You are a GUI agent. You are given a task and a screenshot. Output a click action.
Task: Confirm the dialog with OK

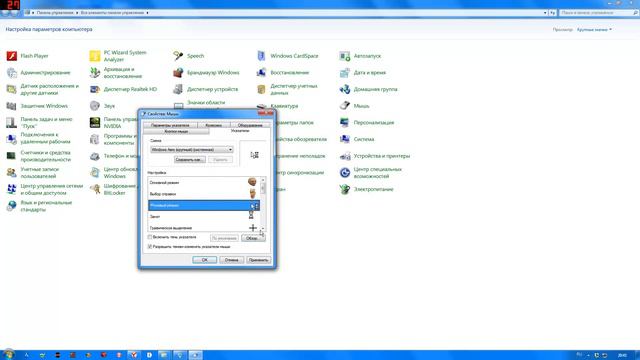pyautogui.click(x=204, y=260)
